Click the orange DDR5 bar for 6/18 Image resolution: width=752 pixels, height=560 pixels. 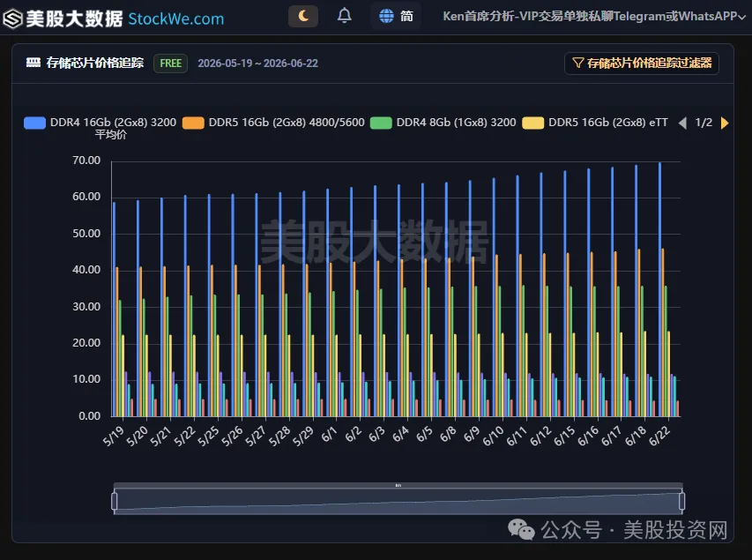tap(639, 332)
